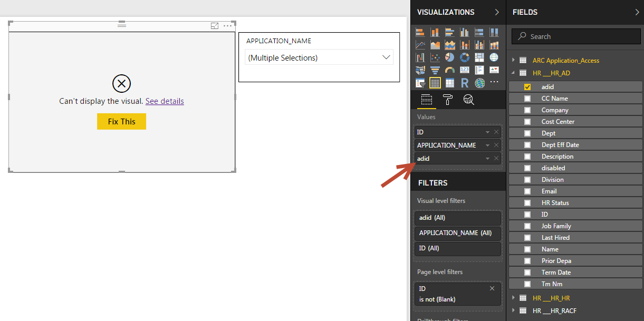This screenshot has width=644, height=321.
Task: Select Line and clustered column chart
Action: [479, 45]
